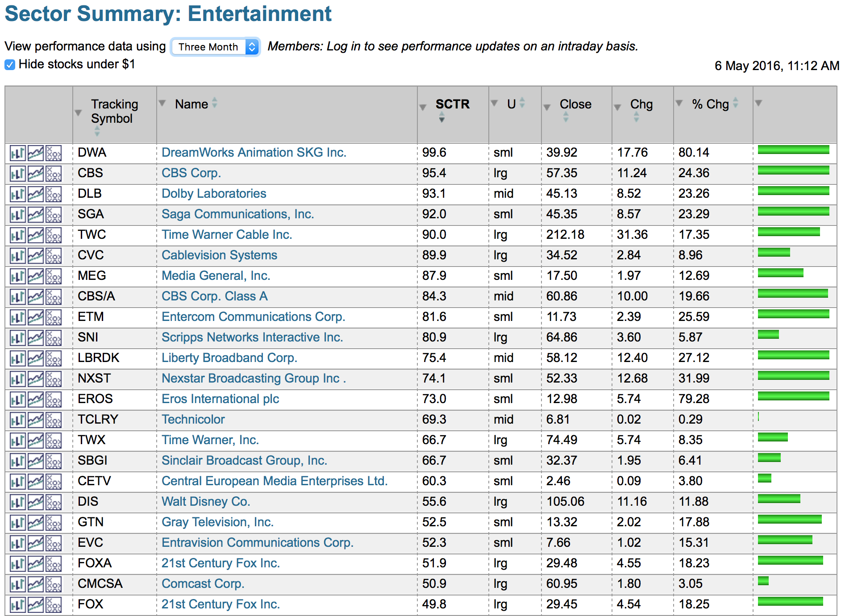
Task: Expand dropdown triangle left of % Chg header
Action: click(679, 104)
